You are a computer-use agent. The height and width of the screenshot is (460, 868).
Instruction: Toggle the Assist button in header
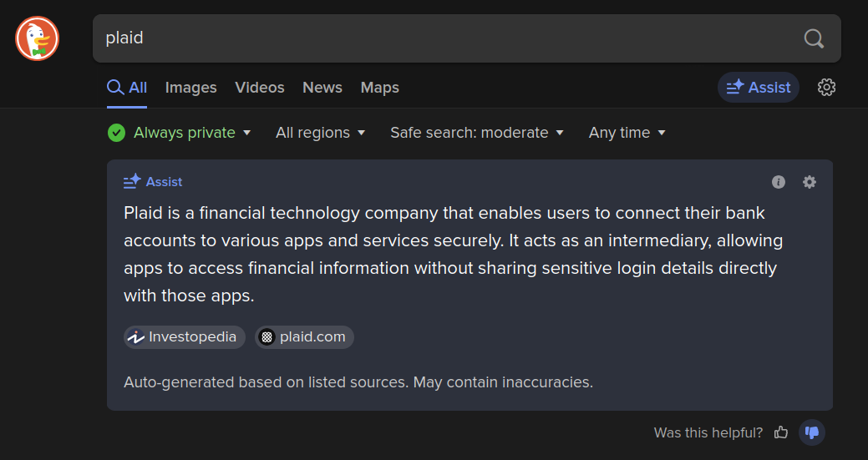click(759, 88)
